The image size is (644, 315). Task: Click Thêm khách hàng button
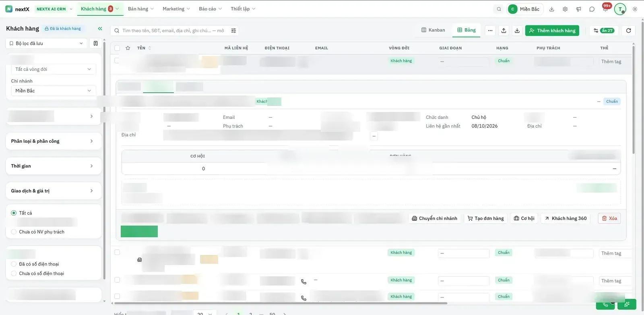[x=552, y=31]
